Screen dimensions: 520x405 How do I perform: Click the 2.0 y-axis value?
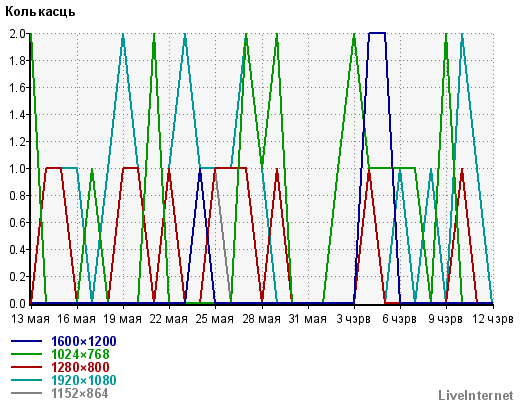pos(17,34)
